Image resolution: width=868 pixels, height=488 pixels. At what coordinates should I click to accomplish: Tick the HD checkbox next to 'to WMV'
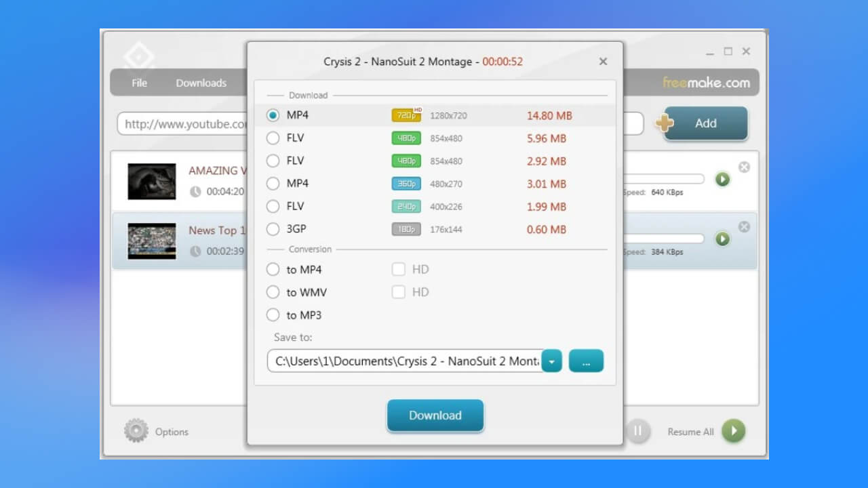(x=398, y=292)
